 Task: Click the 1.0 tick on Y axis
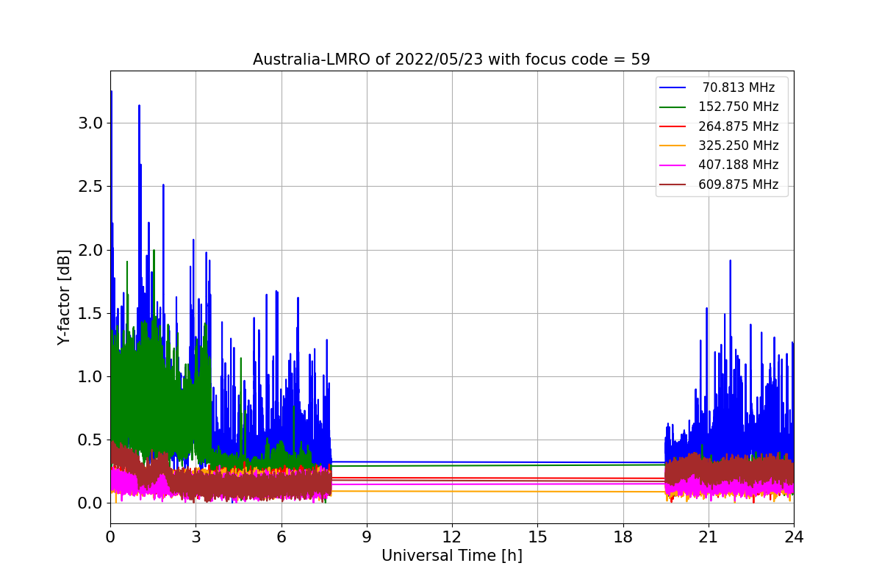tap(90, 376)
